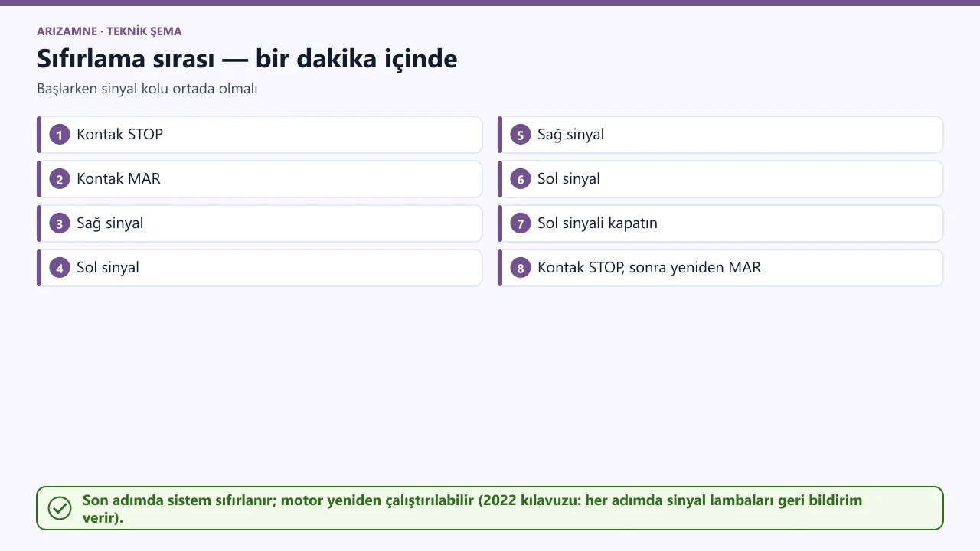Click the green note text starting "Son adımda"
980x551 pixels.
tap(472, 509)
